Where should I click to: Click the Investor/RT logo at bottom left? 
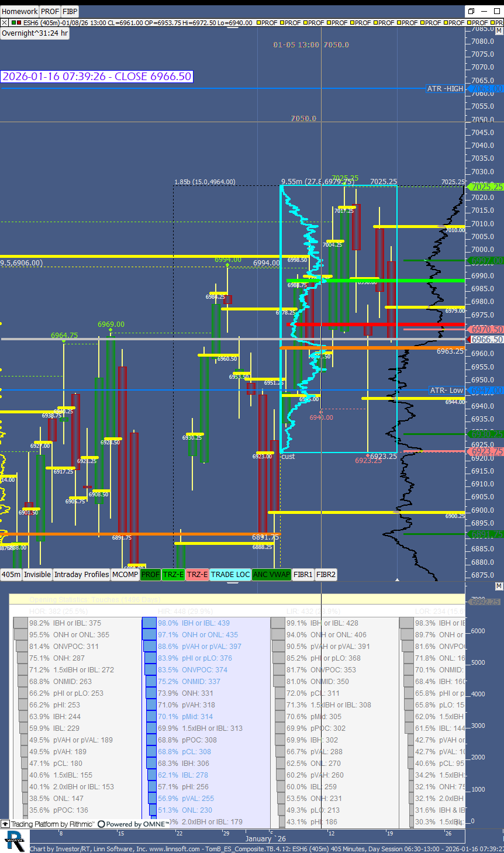point(15,841)
